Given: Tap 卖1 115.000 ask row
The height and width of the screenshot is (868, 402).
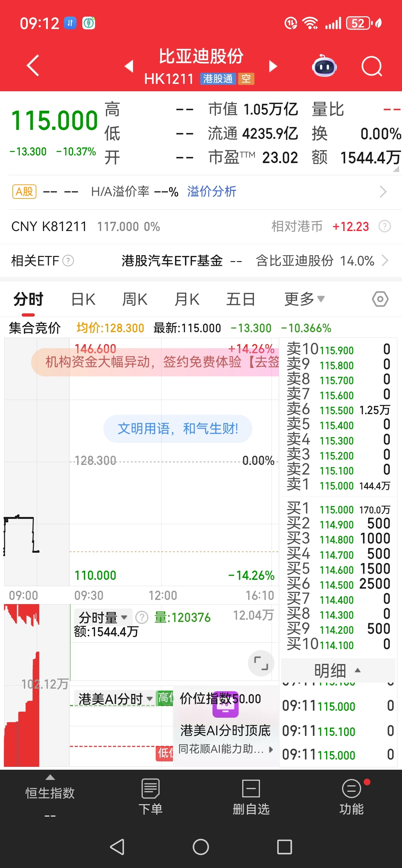Looking at the screenshot, I should point(338,485).
